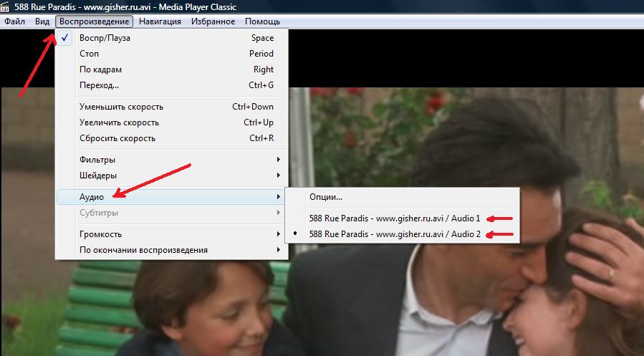Click Увеличить скорость to speed up
This screenshot has width=644, height=356.
click(117, 122)
